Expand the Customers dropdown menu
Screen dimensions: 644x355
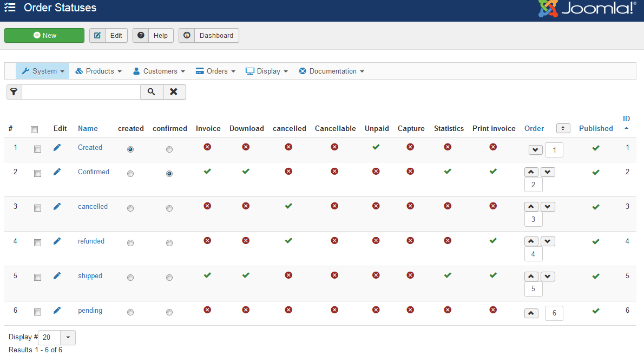[x=159, y=71]
